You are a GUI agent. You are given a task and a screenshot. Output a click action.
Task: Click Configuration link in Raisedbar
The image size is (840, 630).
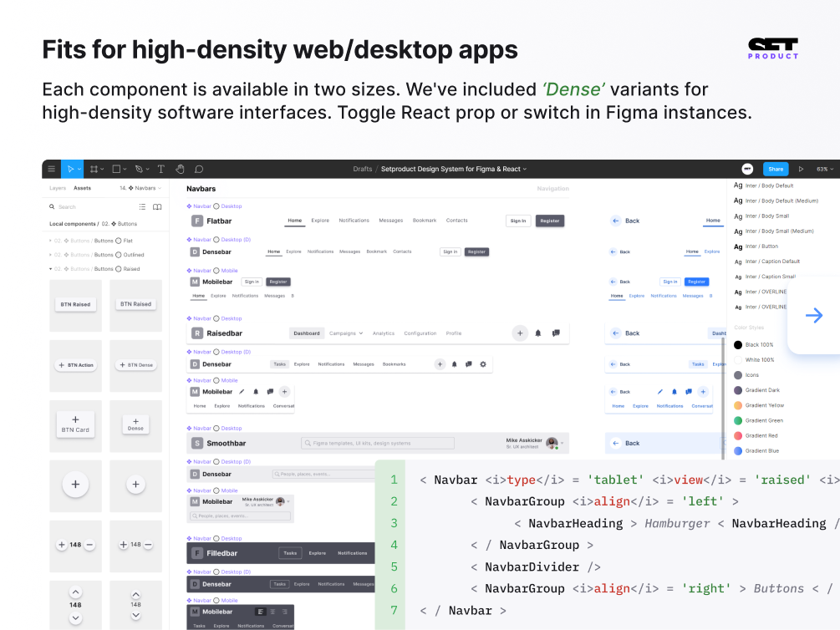[x=420, y=333]
